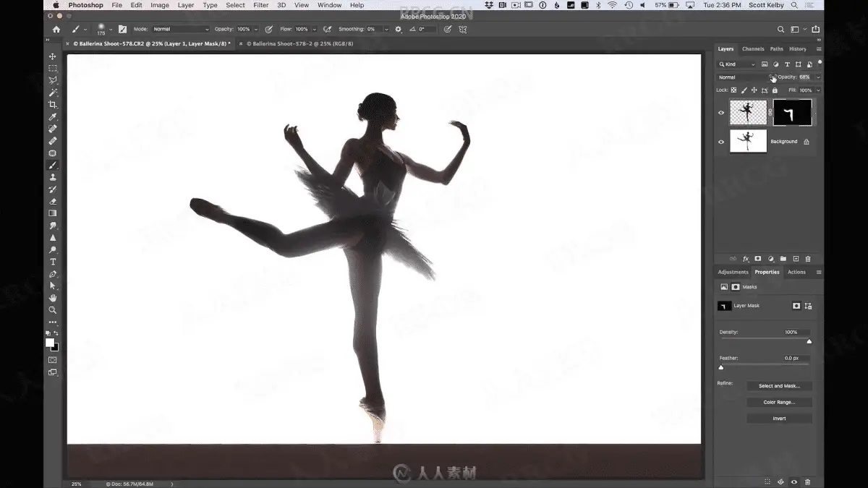Switch to Ballerina Shoot-578-2 document tab
Viewport: 868px width, 488px height.
coord(299,43)
